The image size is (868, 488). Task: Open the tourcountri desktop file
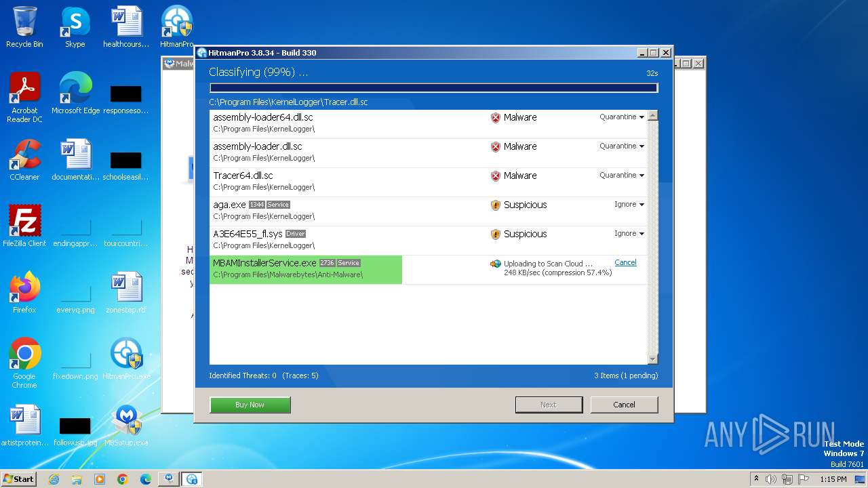[x=126, y=230]
